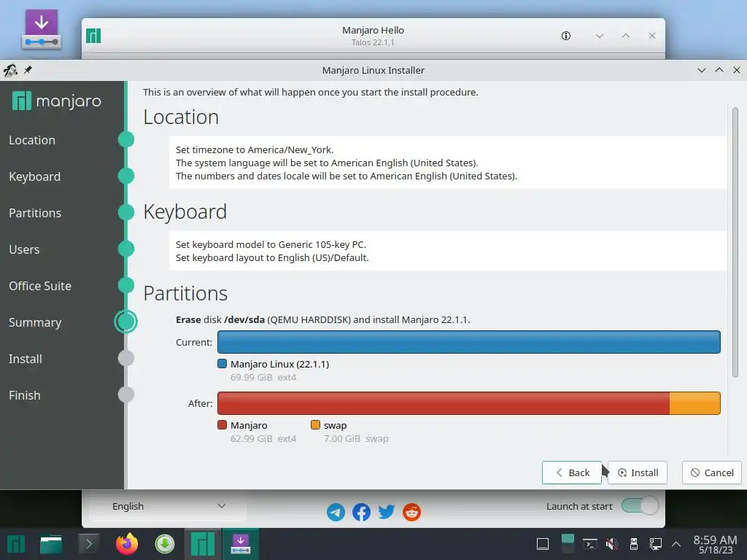Viewport: 747px width, 560px height.
Task: Open the file manager from the taskbar
Action: [x=51, y=544]
